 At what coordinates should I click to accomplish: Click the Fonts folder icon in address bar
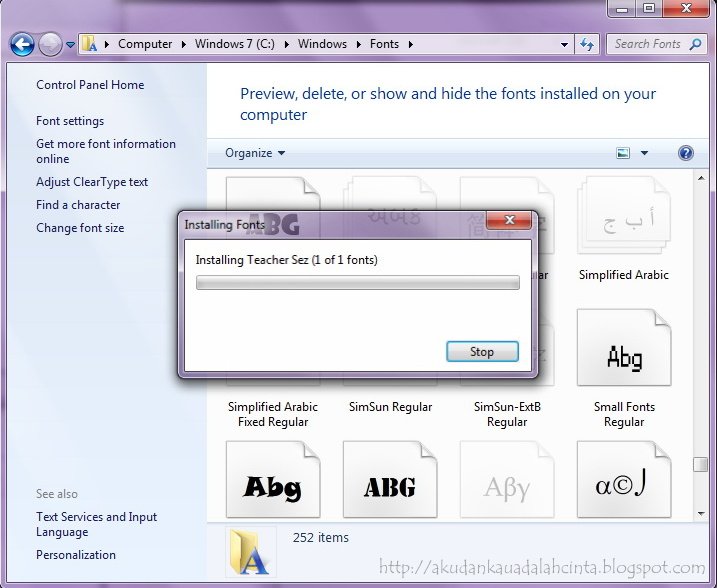(x=90, y=44)
